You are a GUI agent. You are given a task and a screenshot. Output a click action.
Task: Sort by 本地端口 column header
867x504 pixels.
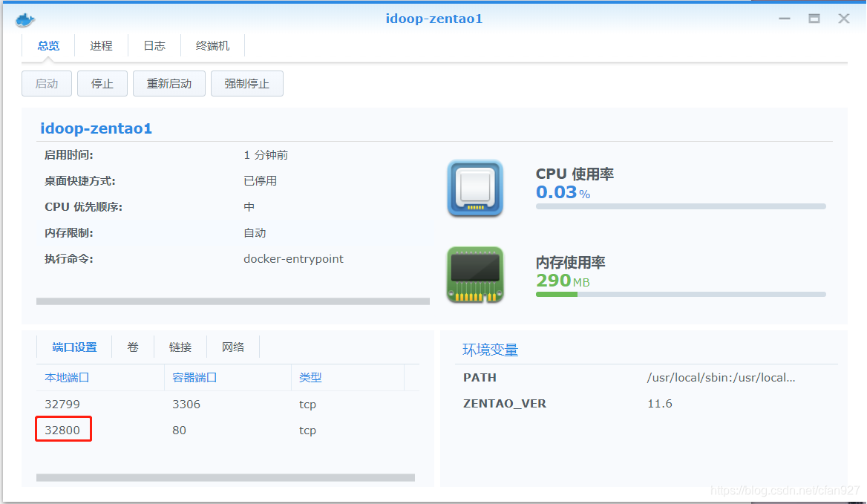tap(100, 378)
